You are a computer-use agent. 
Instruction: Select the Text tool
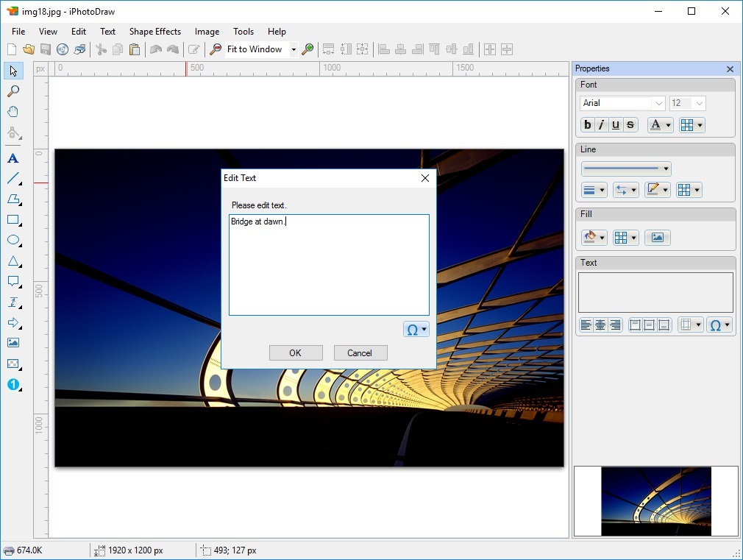click(13, 158)
